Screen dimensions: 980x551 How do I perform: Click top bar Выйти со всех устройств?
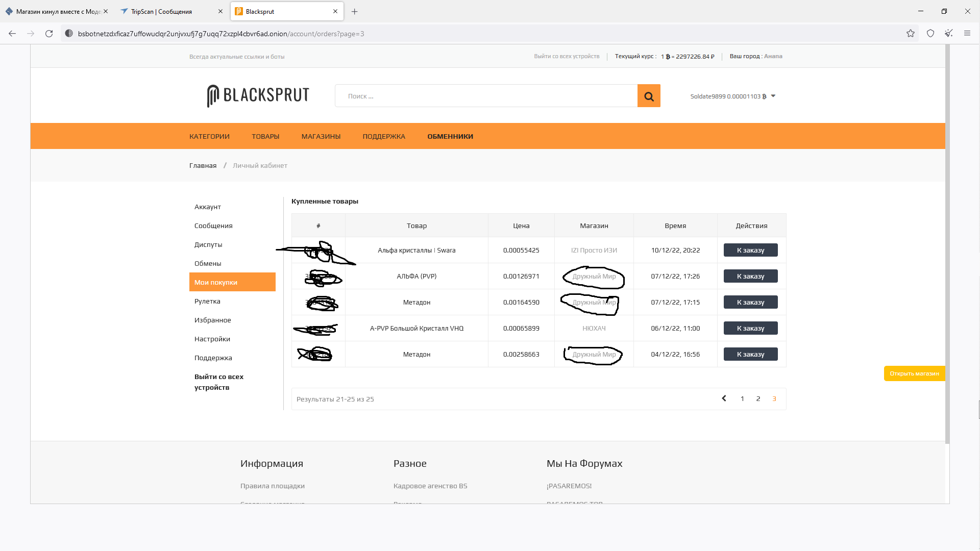(x=567, y=56)
